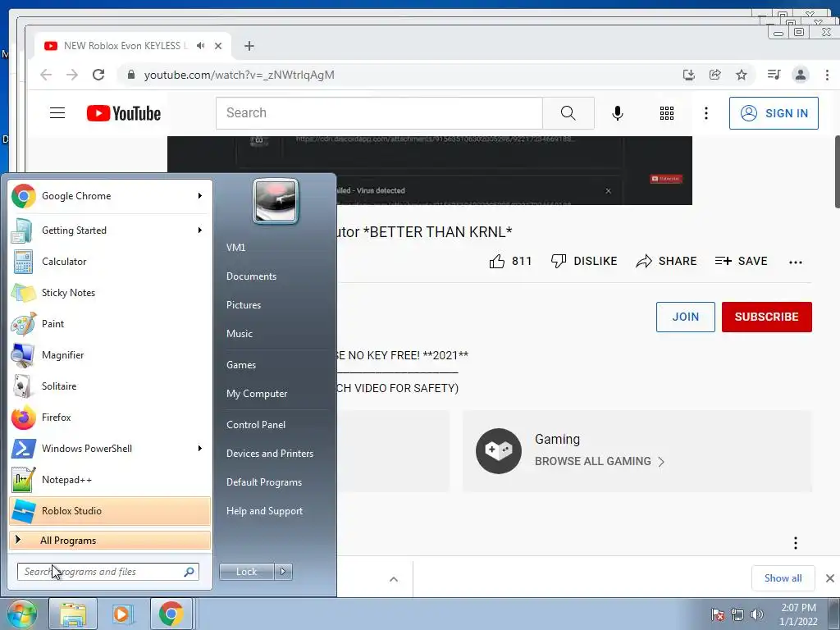This screenshot has width=840, height=630.
Task: Switch to Chrome via taskbar icon
Action: [x=171, y=614]
